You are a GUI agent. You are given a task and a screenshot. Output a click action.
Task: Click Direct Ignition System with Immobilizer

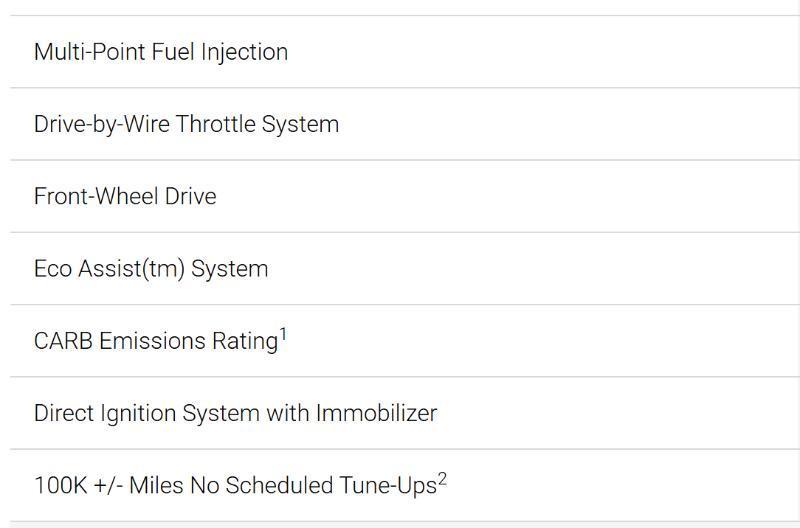(235, 413)
